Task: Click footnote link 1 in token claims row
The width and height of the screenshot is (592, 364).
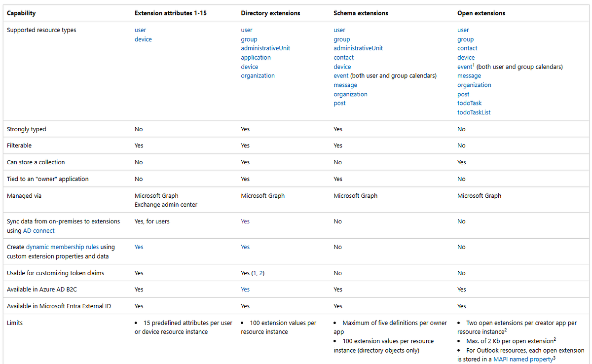Action: click(255, 273)
